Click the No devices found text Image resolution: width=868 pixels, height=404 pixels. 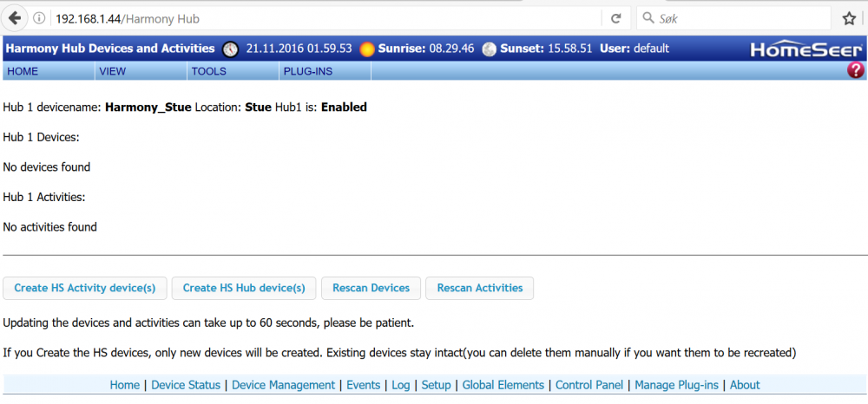pos(47,167)
